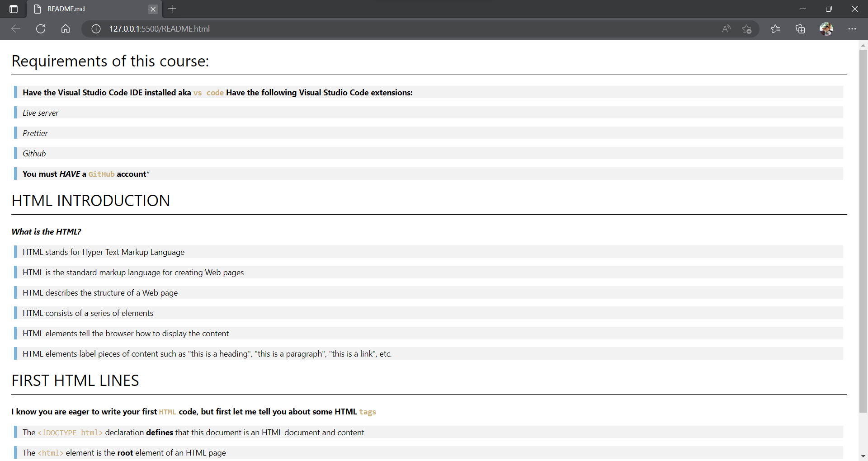This screenshot has height=461, width=868.
Task: View site information for 127.0.0.1
Action: [95, 28]
